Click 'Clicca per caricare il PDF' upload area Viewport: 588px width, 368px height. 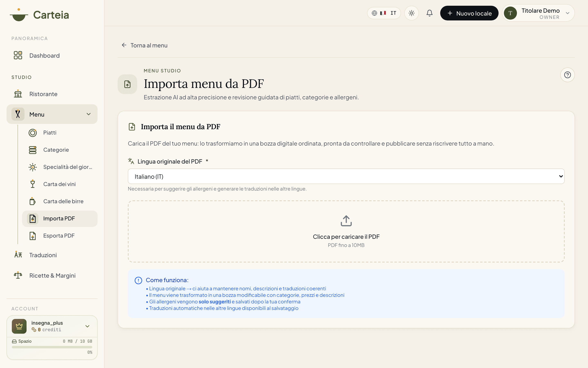346,231
